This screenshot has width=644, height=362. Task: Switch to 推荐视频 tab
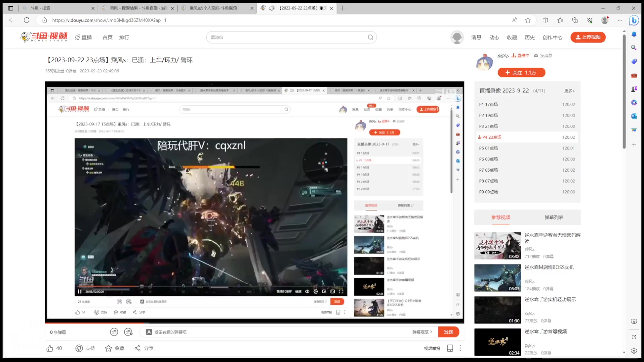[501, 218]
